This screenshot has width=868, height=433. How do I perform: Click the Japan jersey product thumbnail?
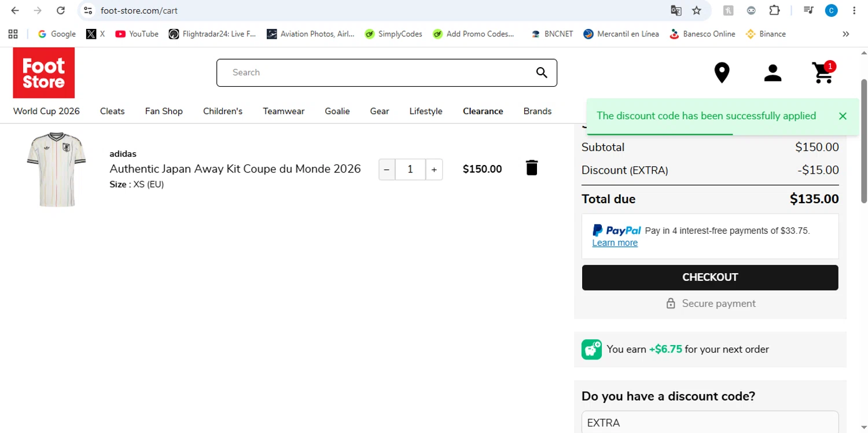tap(56, 169)
